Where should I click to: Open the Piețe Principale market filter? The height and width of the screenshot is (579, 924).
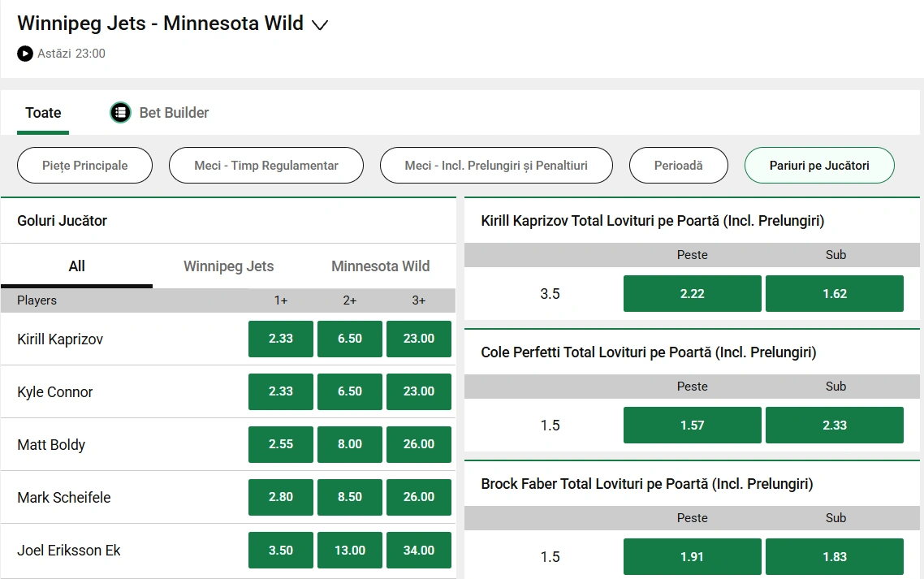84,165
